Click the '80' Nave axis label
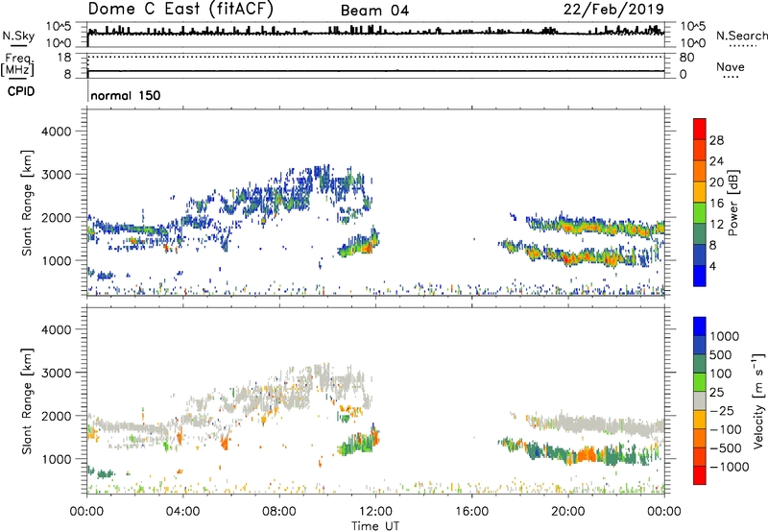This screenshot has width=768, height=532. [686, 58]
